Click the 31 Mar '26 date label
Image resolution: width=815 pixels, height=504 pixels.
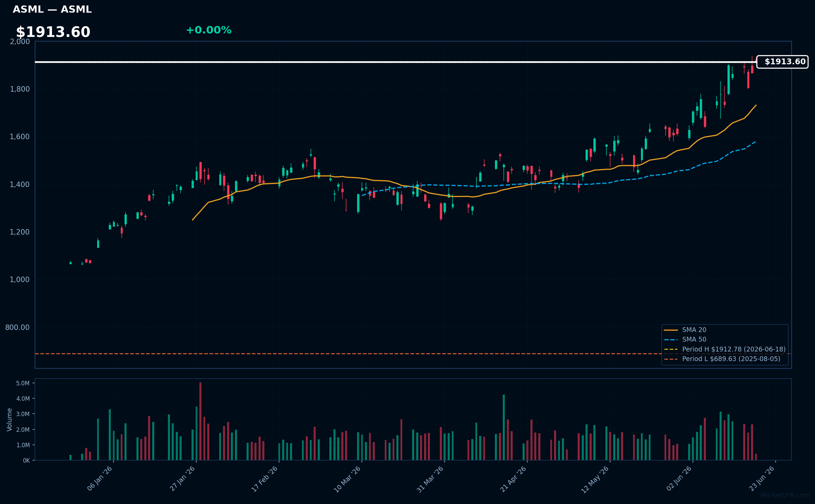pyautogui.click(x=430, y=479)
